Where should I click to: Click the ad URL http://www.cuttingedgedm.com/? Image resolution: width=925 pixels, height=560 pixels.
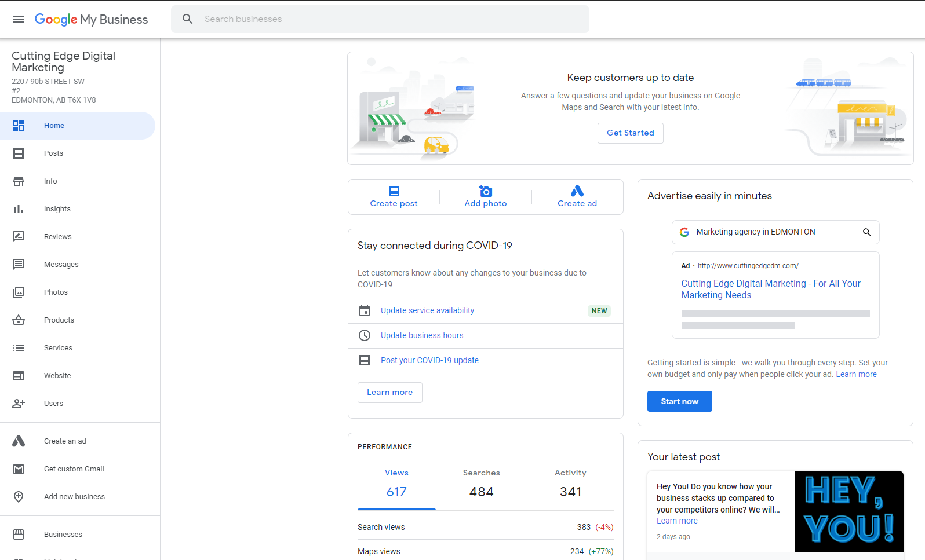click(x=748, y=266)
